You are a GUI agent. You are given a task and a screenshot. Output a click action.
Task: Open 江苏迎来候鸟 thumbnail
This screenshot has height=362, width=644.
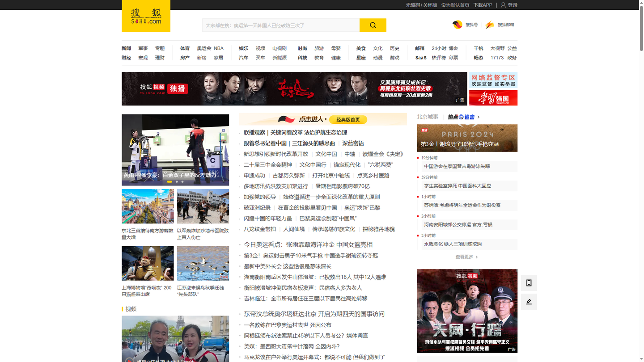pyautogui.click(x=203, y=263)
